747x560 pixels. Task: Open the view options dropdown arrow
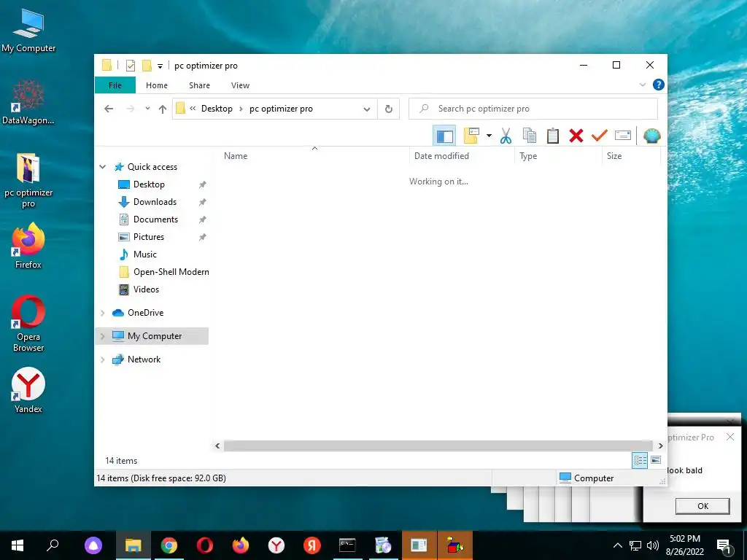click(489, 136)
